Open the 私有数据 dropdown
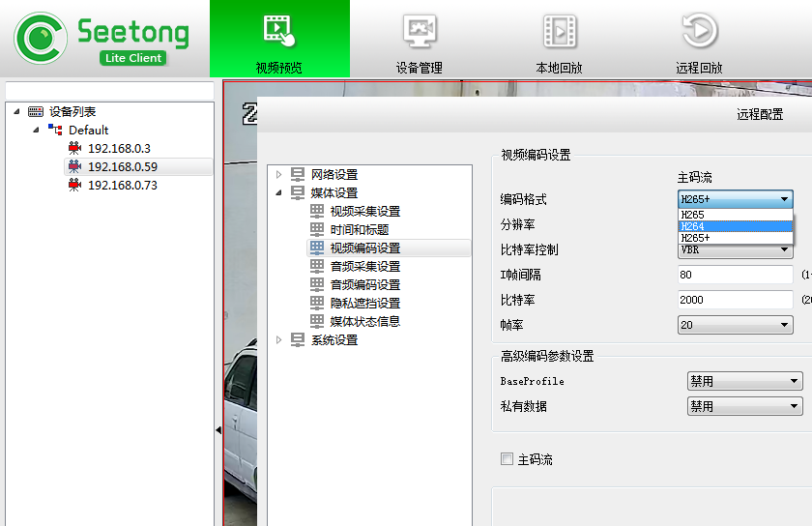This screenshot has width=812, height=526. point(745,406)
